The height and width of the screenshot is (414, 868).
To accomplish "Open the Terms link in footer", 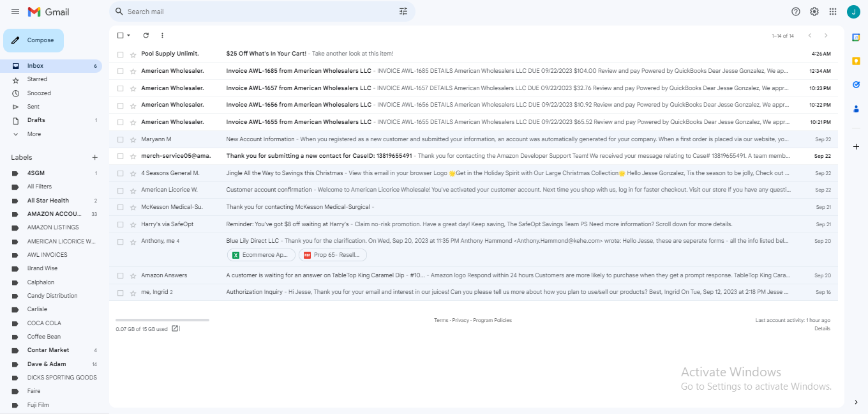I will pos(441,320).
